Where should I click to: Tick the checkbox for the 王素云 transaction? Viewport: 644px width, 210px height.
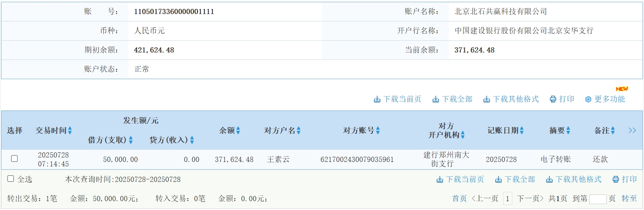point(14,159)
